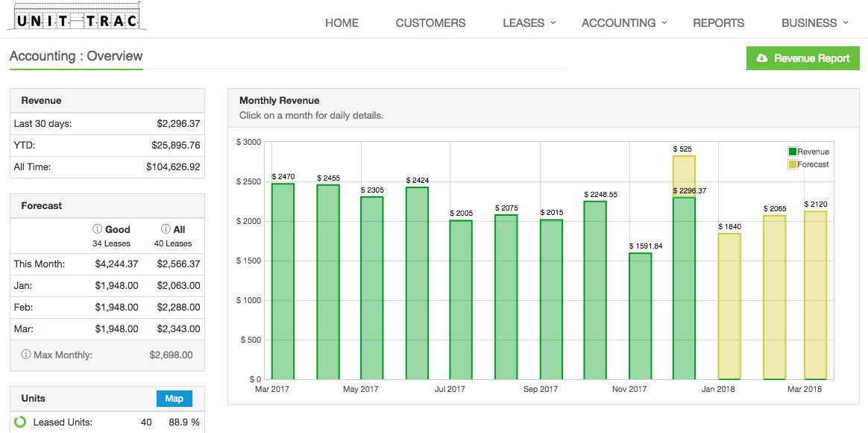Viewport: 868px width, 433px height.
Task: Click the info icon next to Good
Action: click(97, 229)
